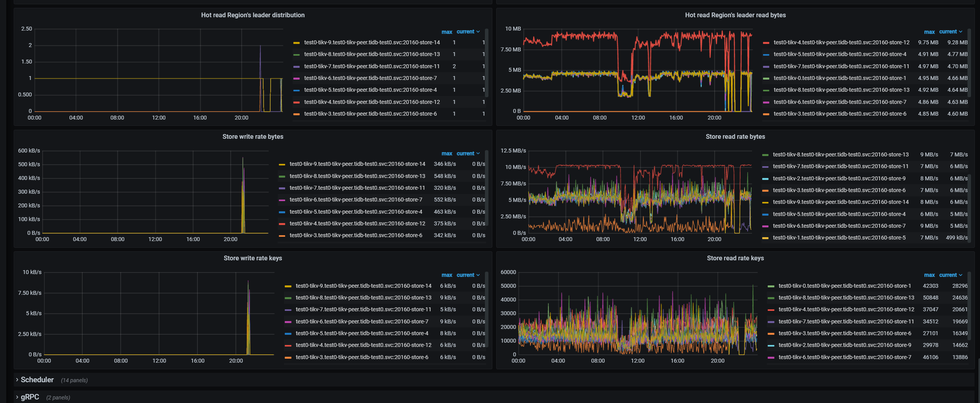This screenshot has height=403, width=980.
Task: Click green store-1 line icon in Store read rate keys legend
Action: (771, 286)
